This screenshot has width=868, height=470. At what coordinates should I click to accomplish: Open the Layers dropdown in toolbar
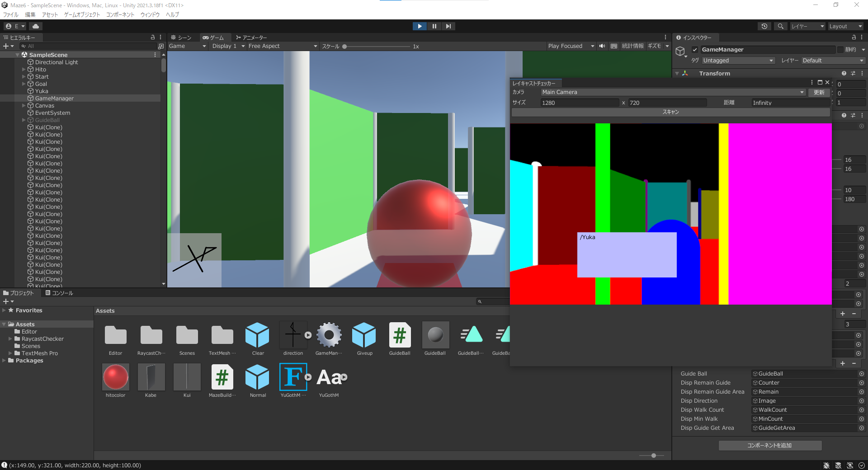click(x=807, y=26)
